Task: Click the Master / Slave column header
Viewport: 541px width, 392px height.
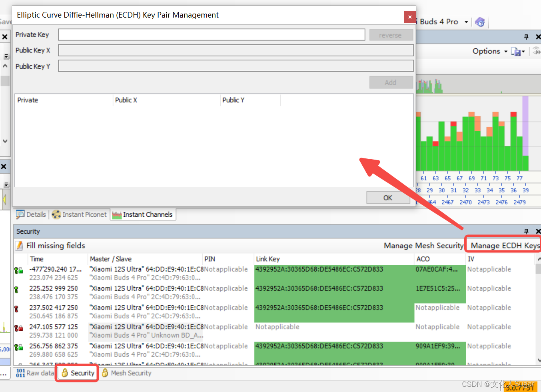Action: click(x=145, y=259)
